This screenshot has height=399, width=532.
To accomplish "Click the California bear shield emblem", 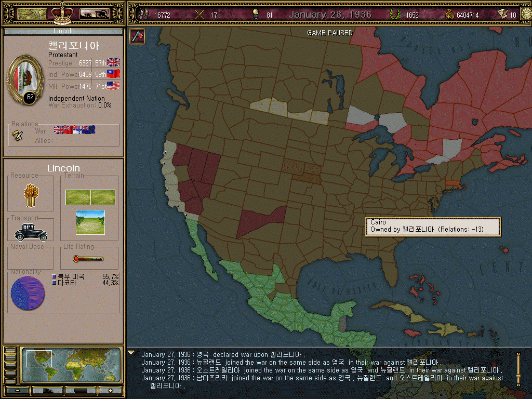I will pos(25,79).
